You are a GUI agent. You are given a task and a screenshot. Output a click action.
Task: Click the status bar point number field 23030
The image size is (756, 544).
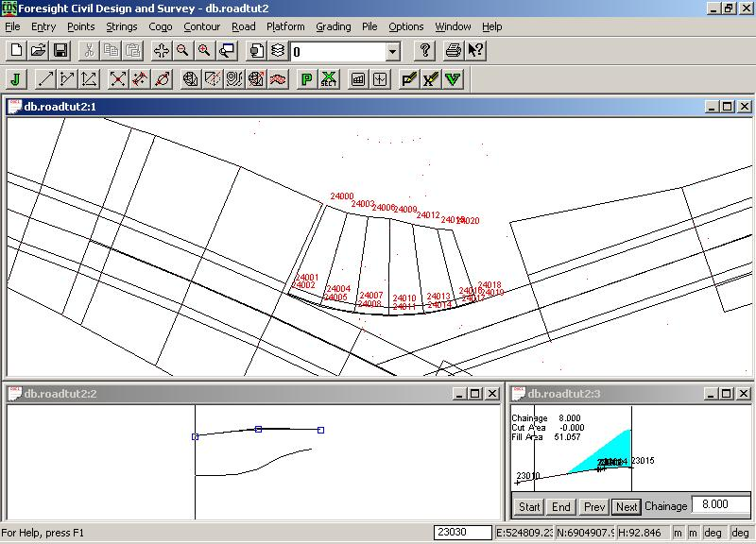[x=462, y=534]
